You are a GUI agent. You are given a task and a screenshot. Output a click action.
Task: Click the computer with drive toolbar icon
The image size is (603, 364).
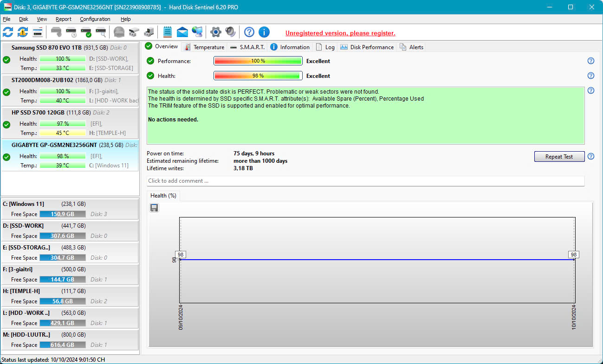click(x=149, y=32)
